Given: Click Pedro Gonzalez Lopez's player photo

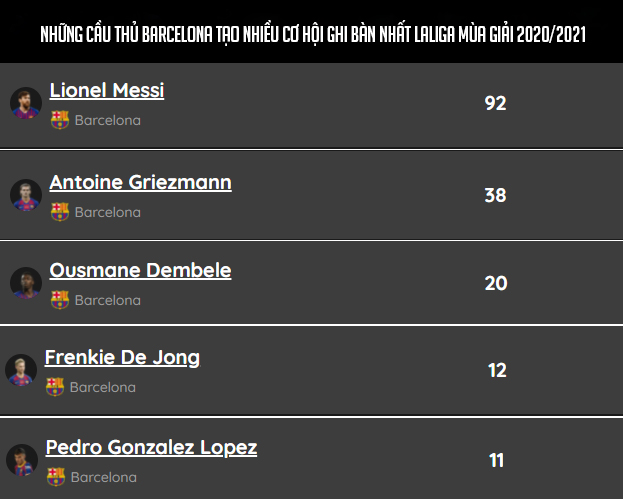Looking at the screenshot, I should [22, 460].
